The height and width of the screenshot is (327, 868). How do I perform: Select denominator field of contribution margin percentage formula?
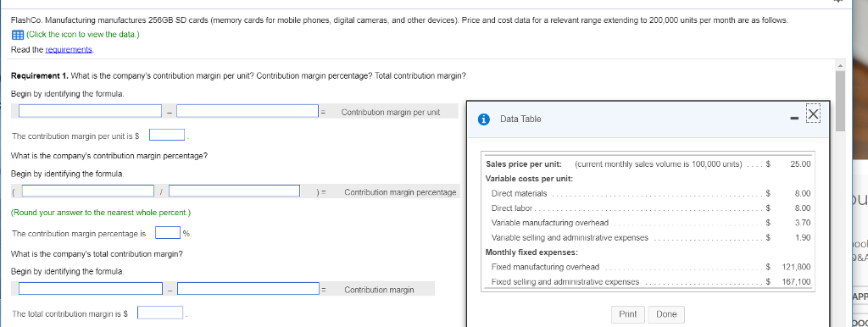pos(235,191)
